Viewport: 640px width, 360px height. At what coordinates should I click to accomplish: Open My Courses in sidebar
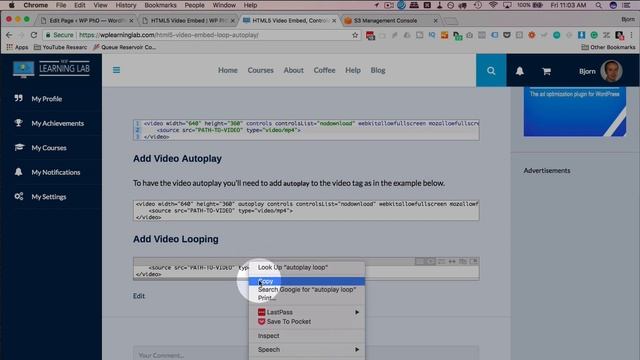coord(49,148)
